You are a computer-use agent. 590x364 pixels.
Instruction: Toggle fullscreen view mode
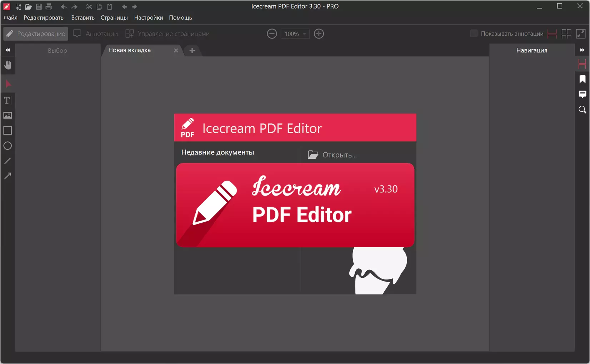(581, 34)
